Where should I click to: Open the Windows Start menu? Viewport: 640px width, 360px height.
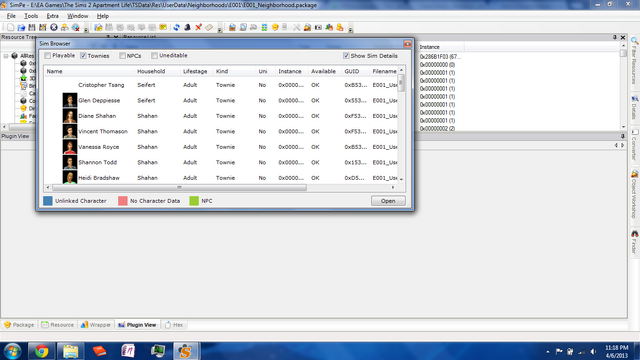12,351
